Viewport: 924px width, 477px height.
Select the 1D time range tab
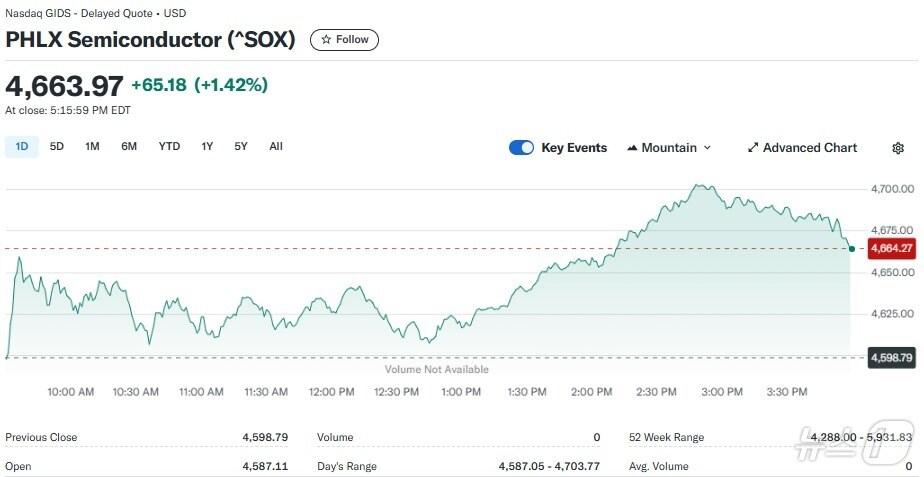point(21,147)
